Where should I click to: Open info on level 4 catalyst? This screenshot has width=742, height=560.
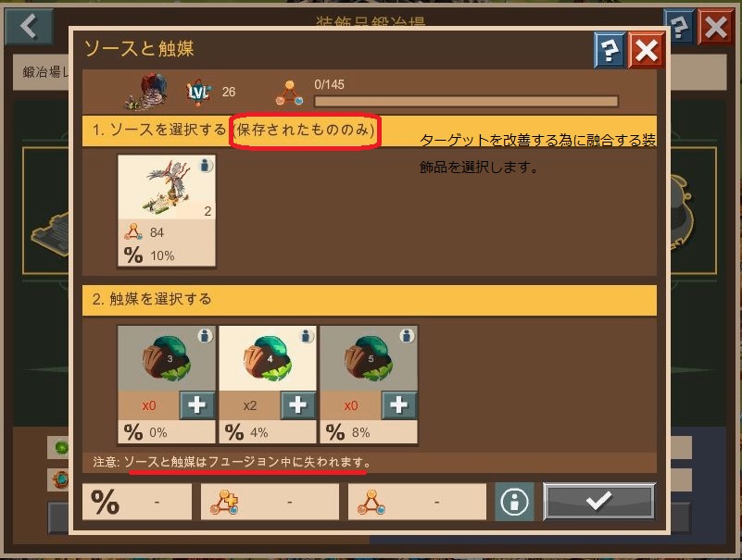point(307,336)
